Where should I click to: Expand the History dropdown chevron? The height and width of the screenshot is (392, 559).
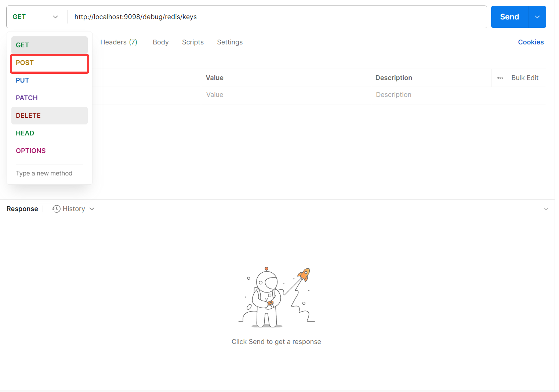click(92, 209)
